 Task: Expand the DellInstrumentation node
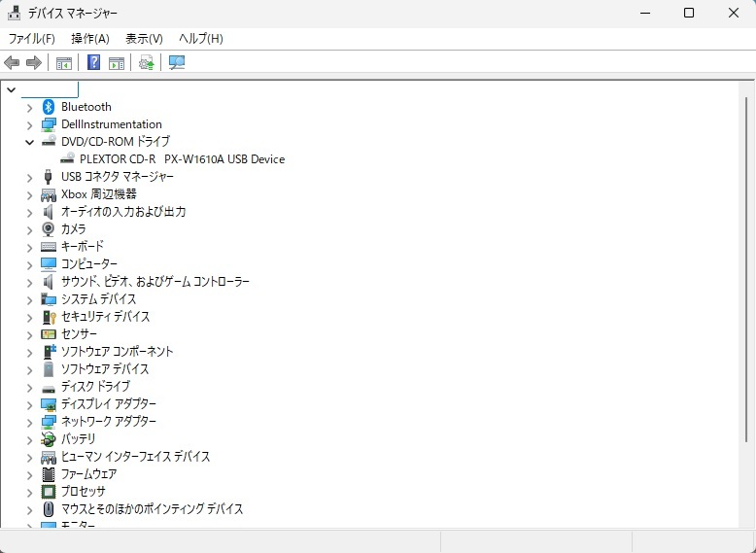click(x=29, y=124)
